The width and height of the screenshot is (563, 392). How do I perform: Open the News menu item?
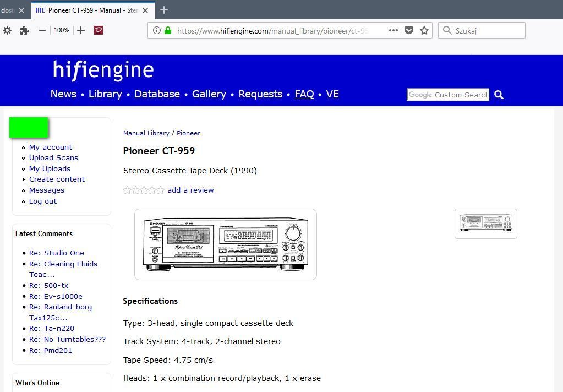coord(63,94)
